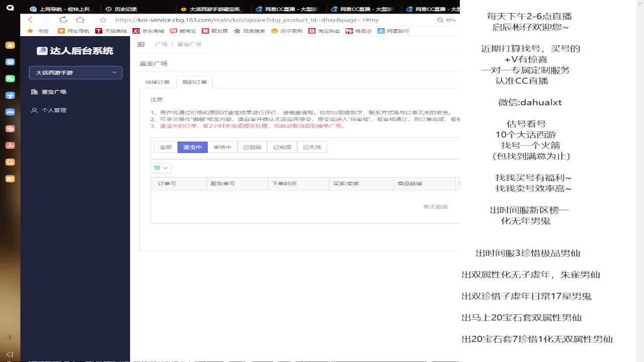
Task: Open the red PDF sidebar icon
Action: click(x=10, y=145)
